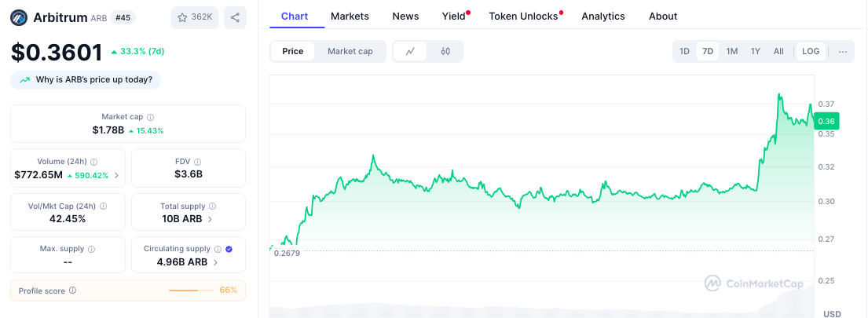The image size is (868, 318).
Task: Click the USD currency label on chart
Action: 832,313
